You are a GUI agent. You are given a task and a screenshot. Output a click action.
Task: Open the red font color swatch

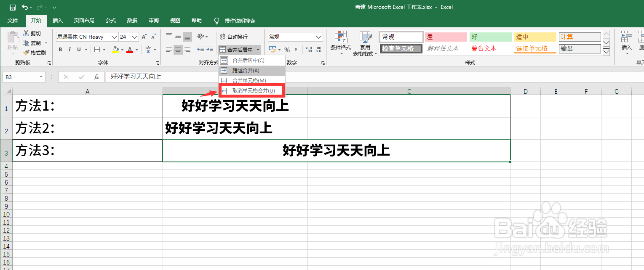point(130,50)
